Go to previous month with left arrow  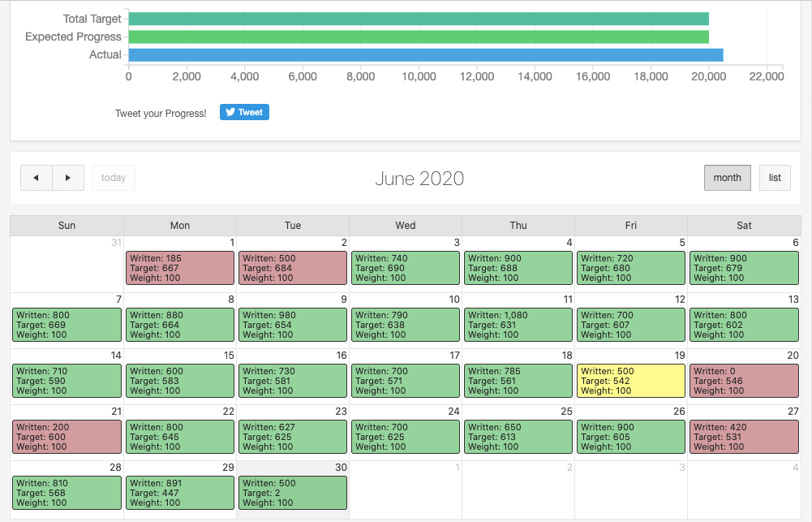37,178
